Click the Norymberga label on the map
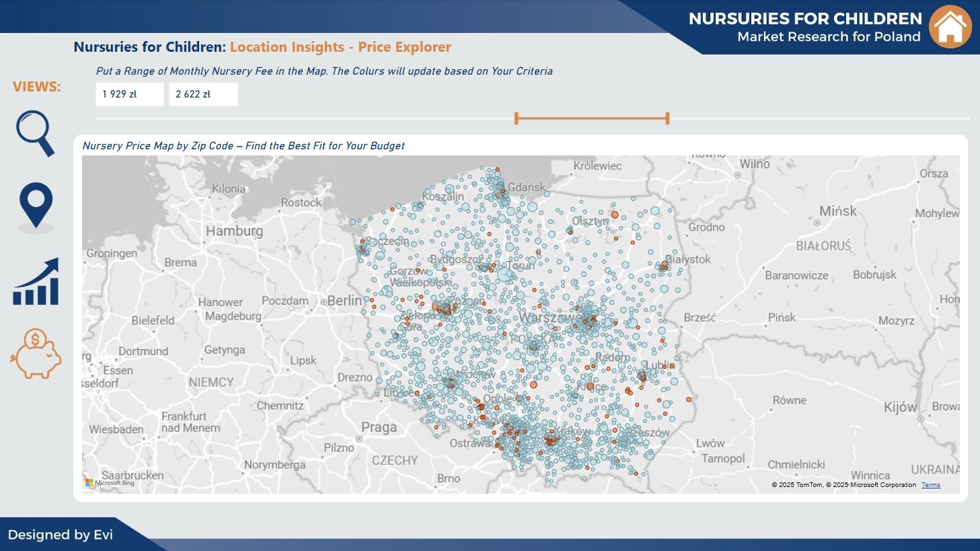980x551 pixels. pyautogui.click(x=274, y=465)
